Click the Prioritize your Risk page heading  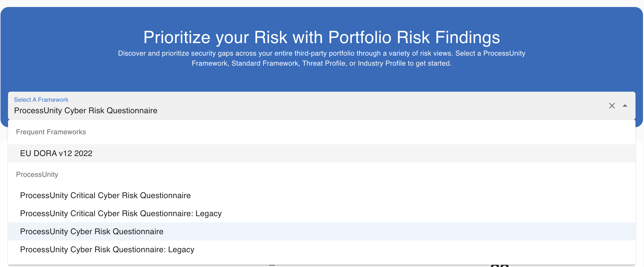click(321, 37)
